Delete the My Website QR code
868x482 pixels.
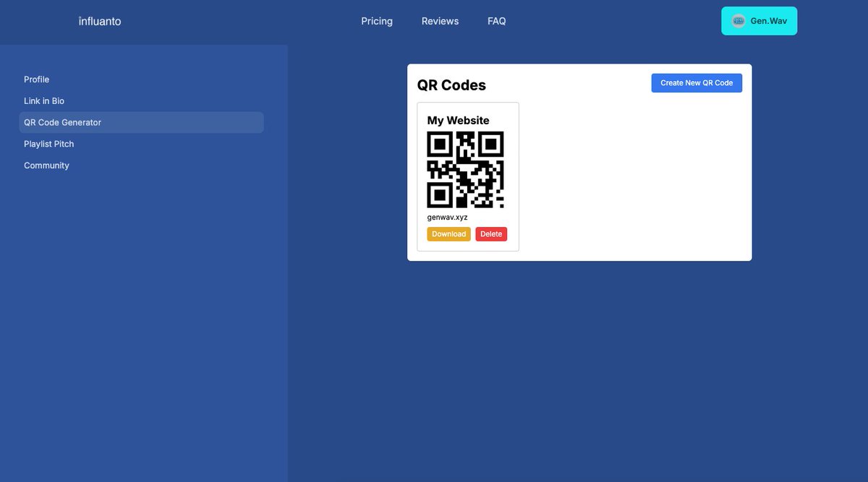[x=491, y=234]
